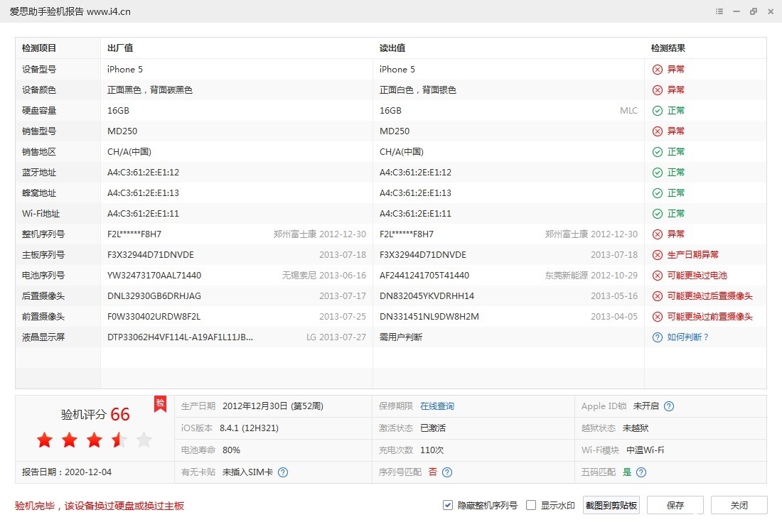Click the 需用户判断 read value
This screenshot has width=782, height=532.
[x=401, y=337]
